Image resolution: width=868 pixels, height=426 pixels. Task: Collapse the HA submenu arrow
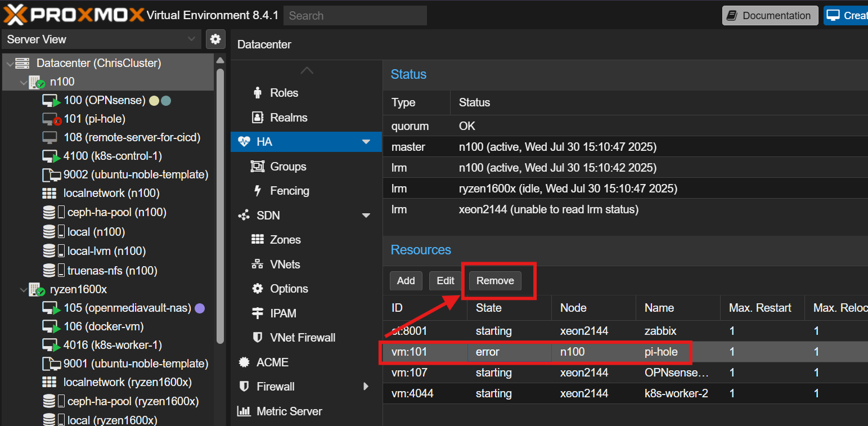pos(366,142)
